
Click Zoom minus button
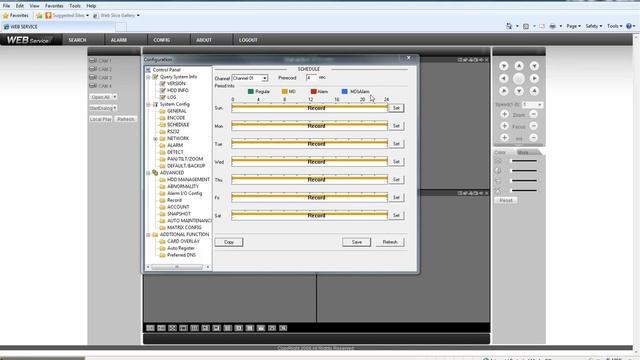click(x=533, y=114)
